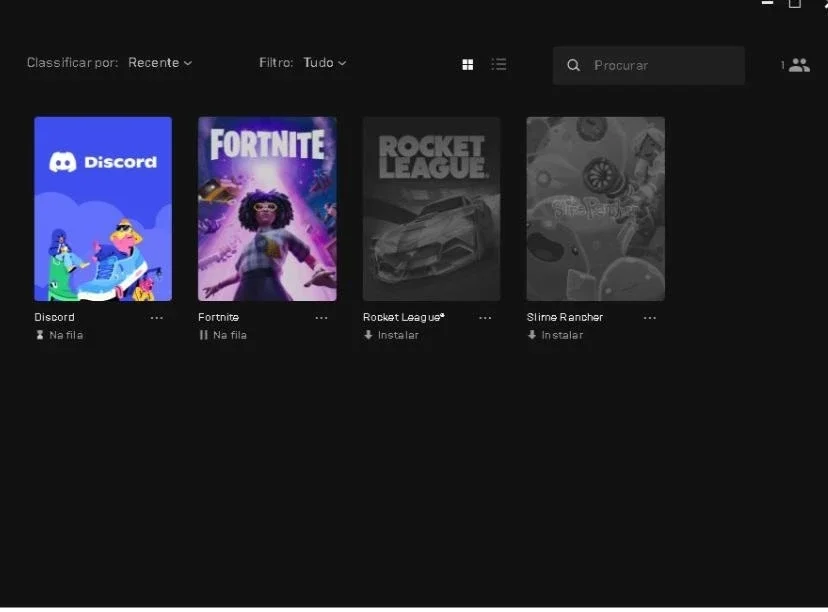Image resolution: width=828 pixels, height=612 pixels.
Task: Click the search magnifier icon
Action: pos(573,65)
